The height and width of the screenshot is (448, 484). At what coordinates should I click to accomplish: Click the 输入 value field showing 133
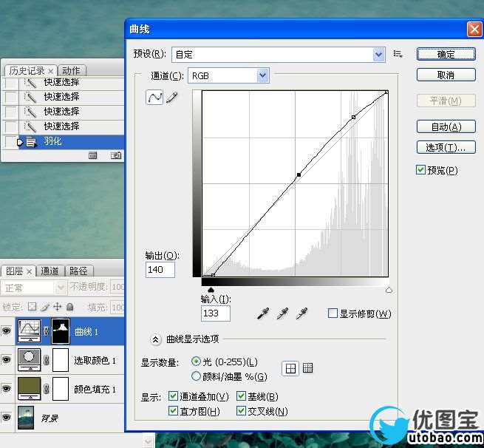point(216,313)
